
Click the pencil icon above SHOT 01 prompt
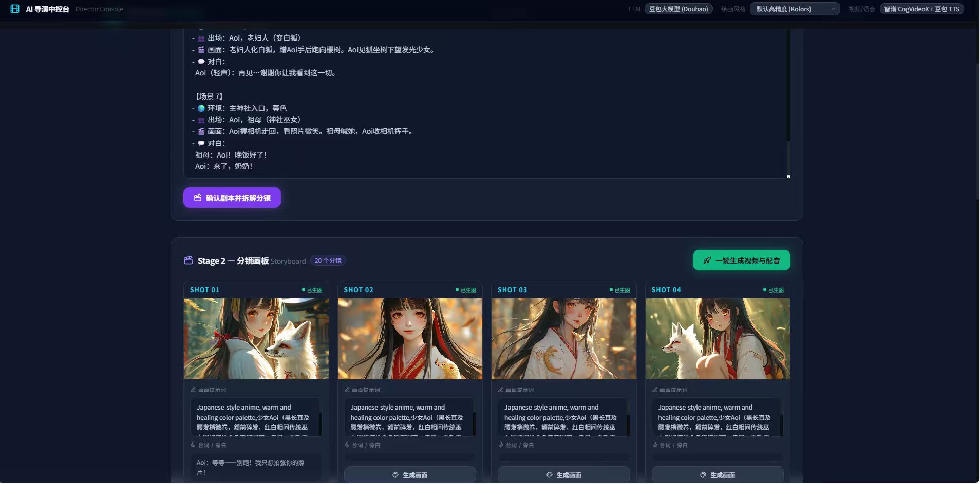(193, 390)
